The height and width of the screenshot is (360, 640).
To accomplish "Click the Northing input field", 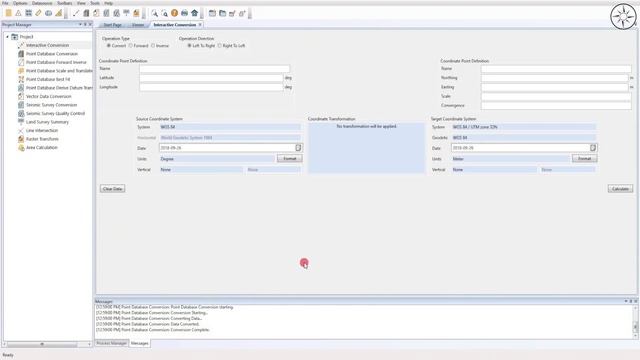I will (x=554, y=78).
